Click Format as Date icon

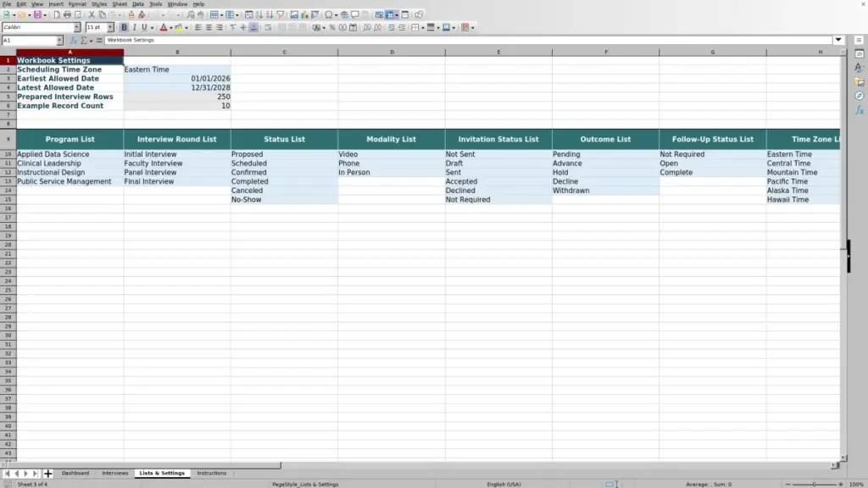pyautogui.click(x=353, y=28)
